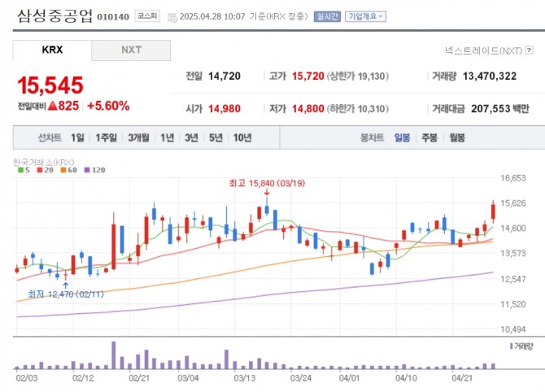Click the 전일 value 14,720
545x392 pixels.
(x=225, y=76)
